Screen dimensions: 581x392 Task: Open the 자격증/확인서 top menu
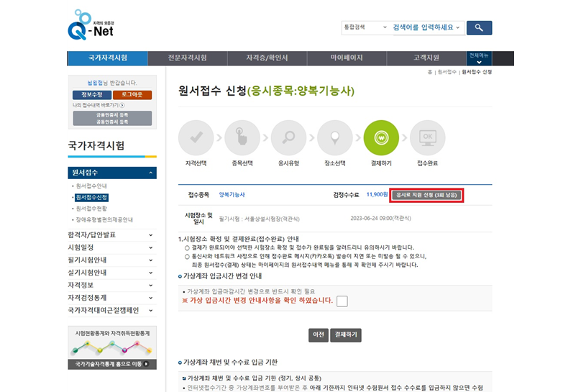[x=267, y=58]
